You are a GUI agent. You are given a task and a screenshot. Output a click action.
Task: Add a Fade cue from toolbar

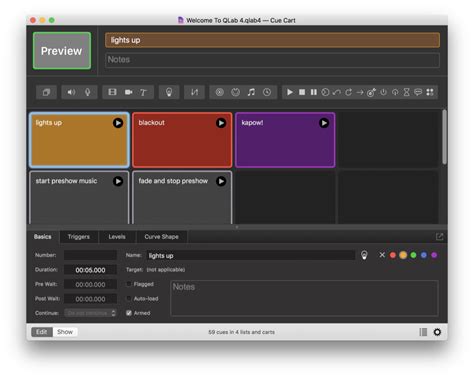click(x=194, y=92)
